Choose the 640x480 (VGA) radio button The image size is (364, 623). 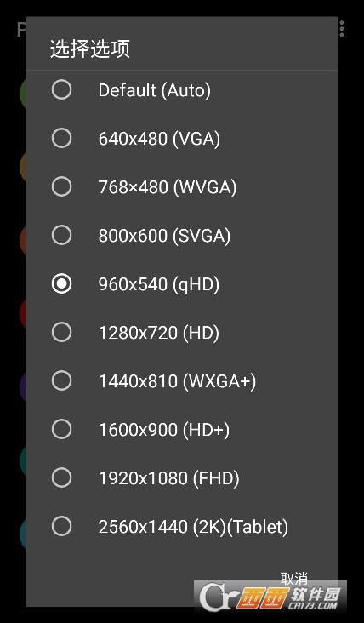click(61, 138)
